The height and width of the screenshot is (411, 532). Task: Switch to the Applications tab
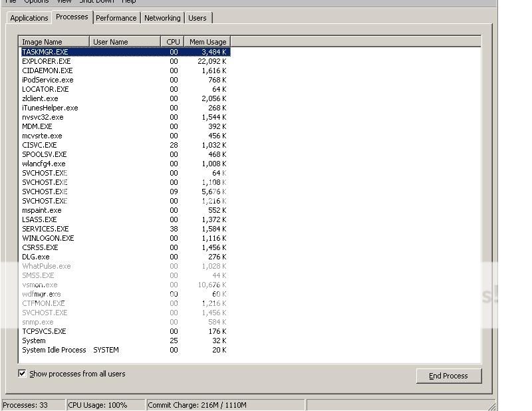pos(29,18)
